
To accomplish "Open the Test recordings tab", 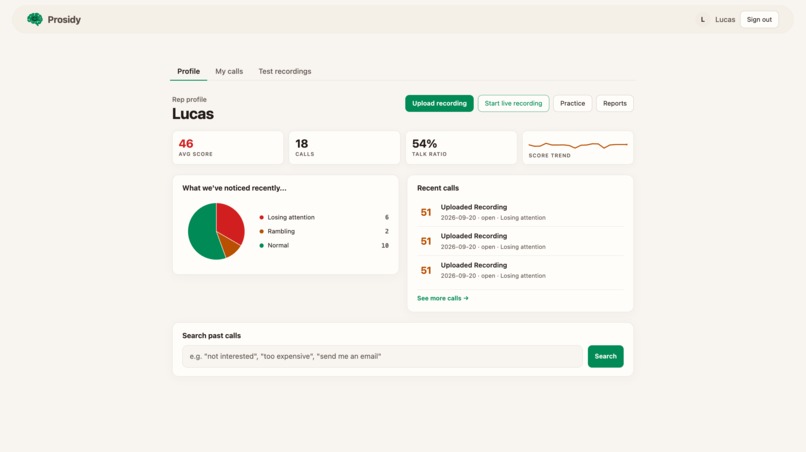I will click(x=285, y=71).
